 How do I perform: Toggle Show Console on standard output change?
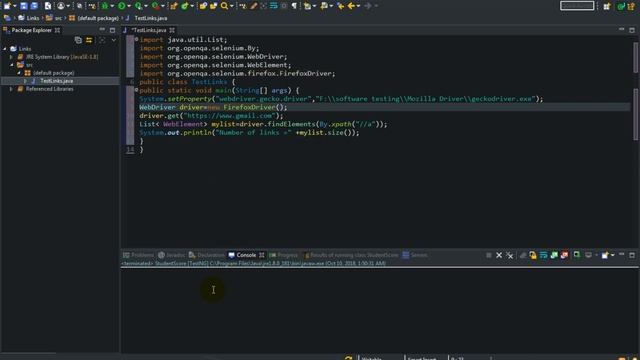(554, 255)
